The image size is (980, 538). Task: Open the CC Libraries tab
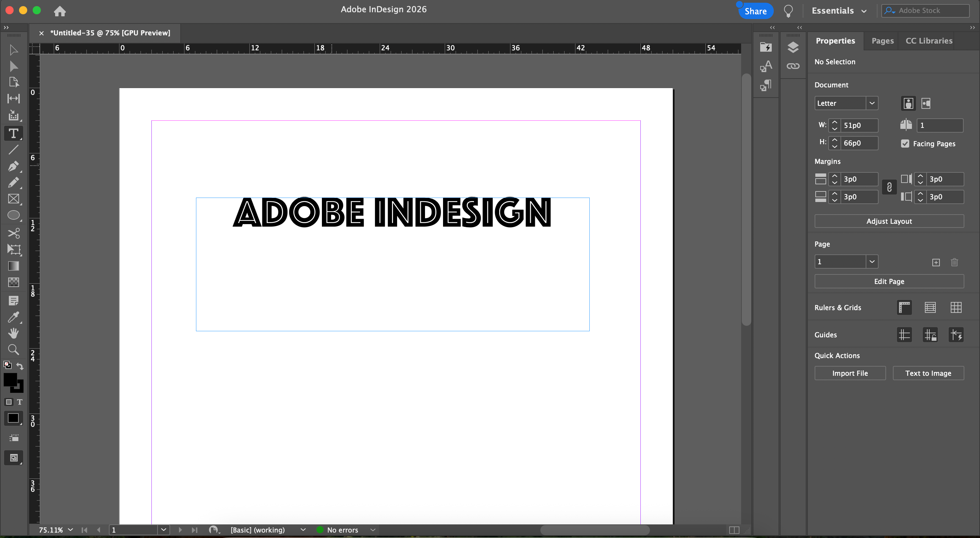click(x=929, y=41)
